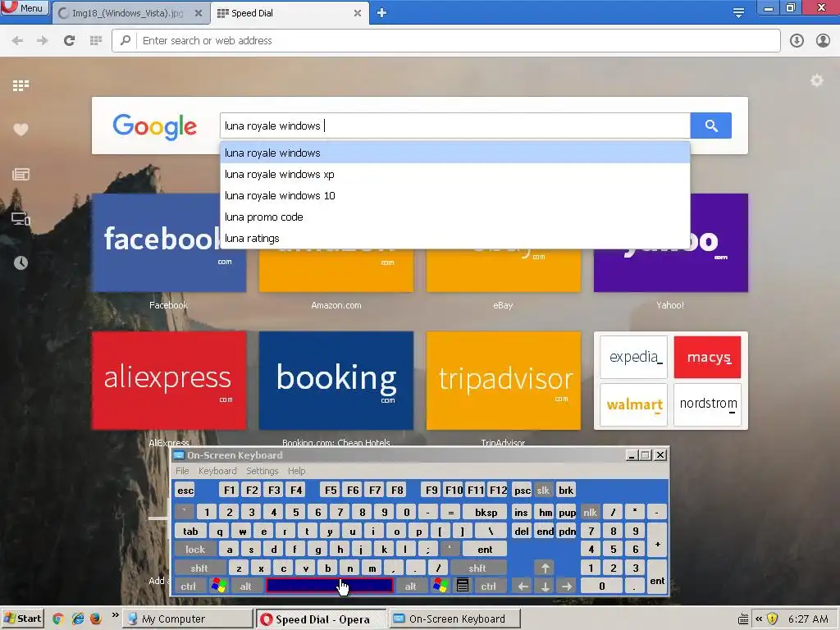Open the walmart tile in the folder

[634, 404]
